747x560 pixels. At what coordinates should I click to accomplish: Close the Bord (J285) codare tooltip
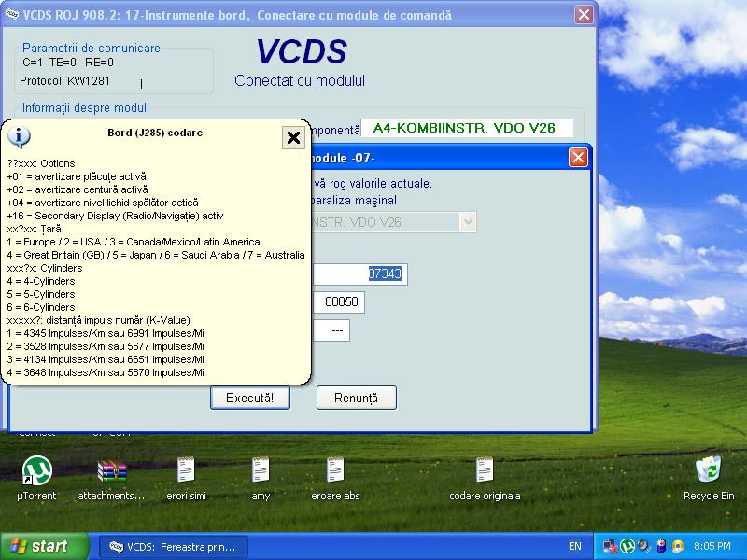point(293,138)
